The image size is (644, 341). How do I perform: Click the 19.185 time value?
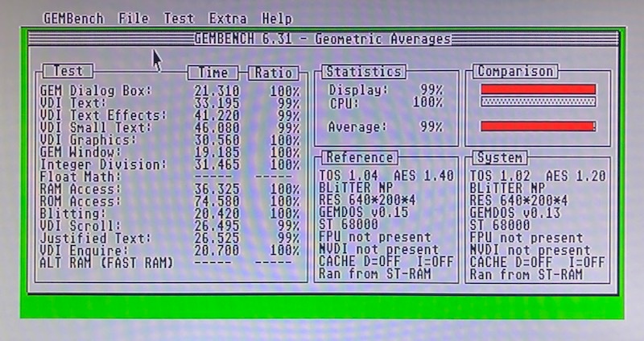click(x=217, y=152)
